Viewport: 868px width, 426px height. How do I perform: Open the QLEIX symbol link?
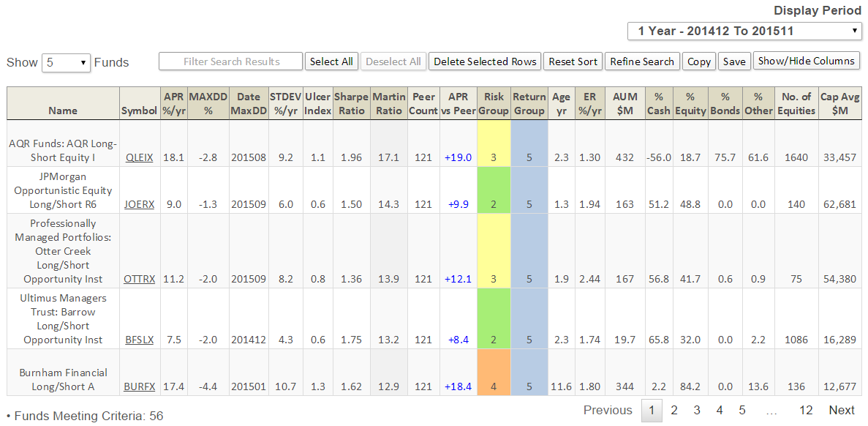(x=139, y=157)
